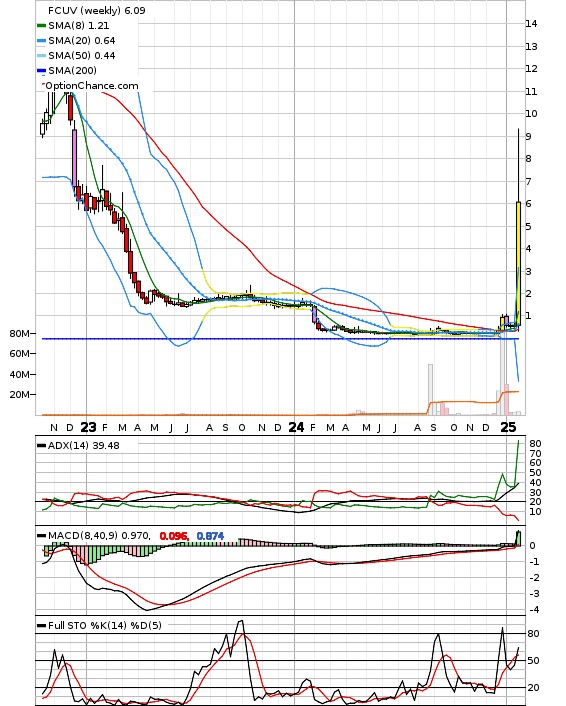Click the SMA(50) 0.44 legend entry
The height and width of the screenshot is (706, 566).
coord(76,55)
